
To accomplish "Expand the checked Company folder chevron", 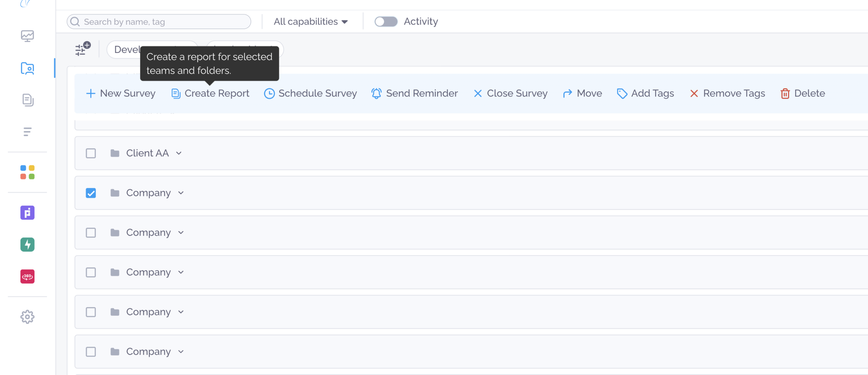I will click(x=181, y=193).
